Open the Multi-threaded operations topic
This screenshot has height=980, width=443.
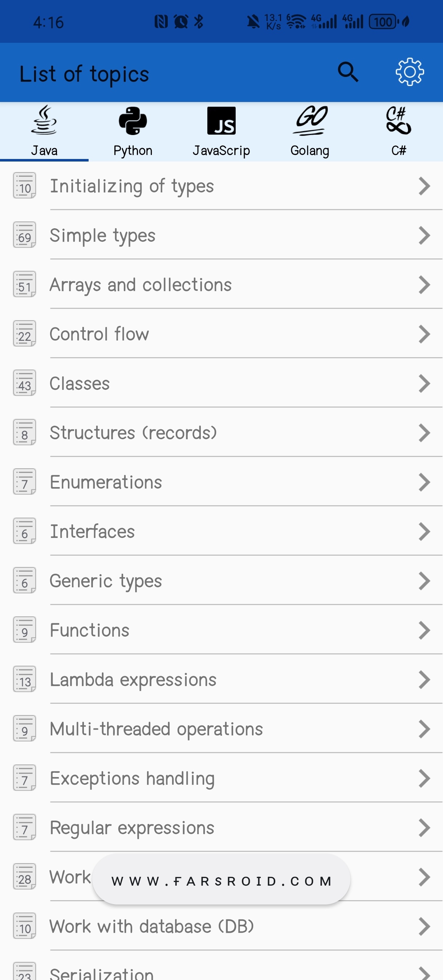pyautogui.click(x=156, y=729)
